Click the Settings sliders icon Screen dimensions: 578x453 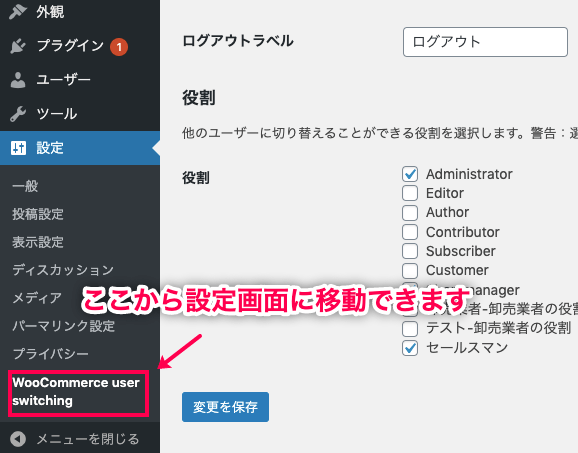(18, 148)
